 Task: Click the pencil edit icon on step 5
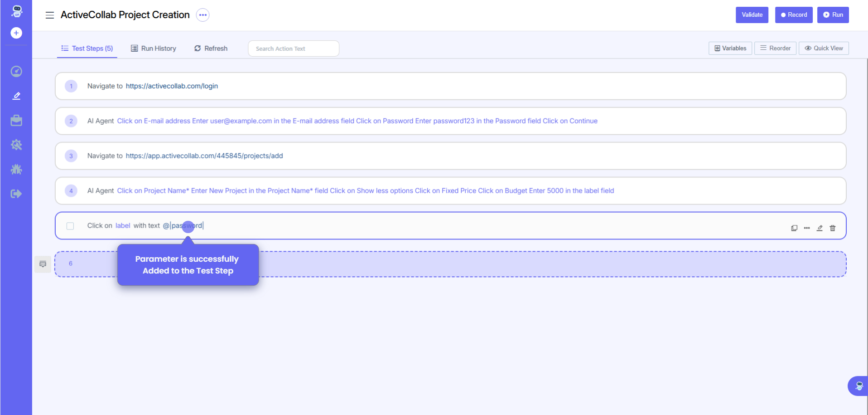(820, 228)
